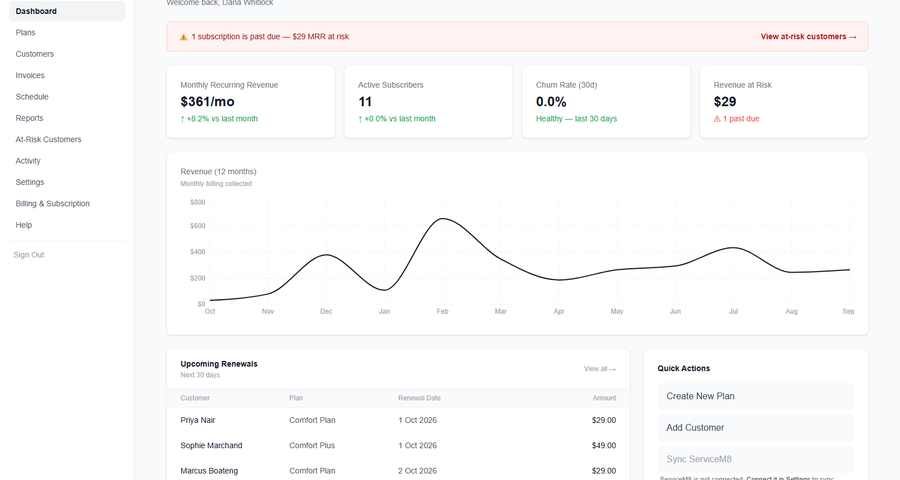Image resolution: width=900 pixels, height=480 pixels.
Task: Click the 2 Oct 2026 renewal date
Action: click(x=417, y=471)
